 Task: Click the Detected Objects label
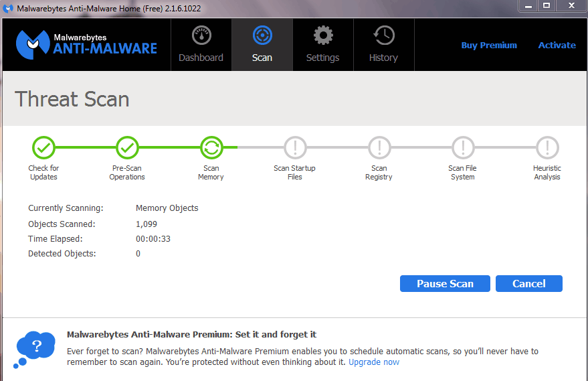click(x=62, y=254)
